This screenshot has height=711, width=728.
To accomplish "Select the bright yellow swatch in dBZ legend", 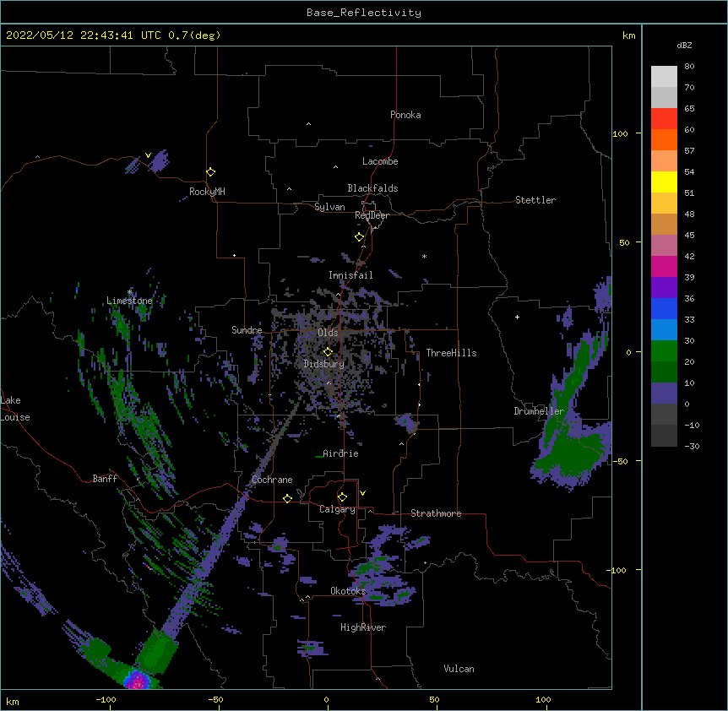I will [664, 182].
